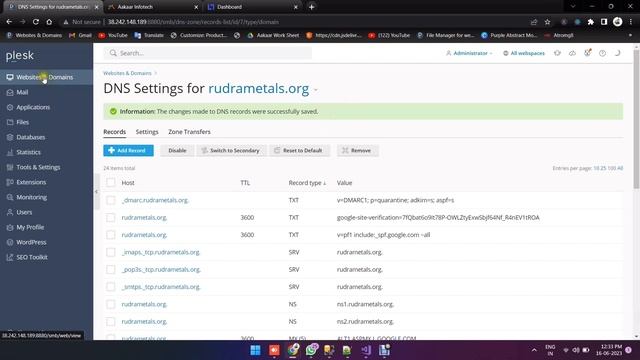Click Reset to Default button
Screen dimensions: 640x360
click(299, 151)
